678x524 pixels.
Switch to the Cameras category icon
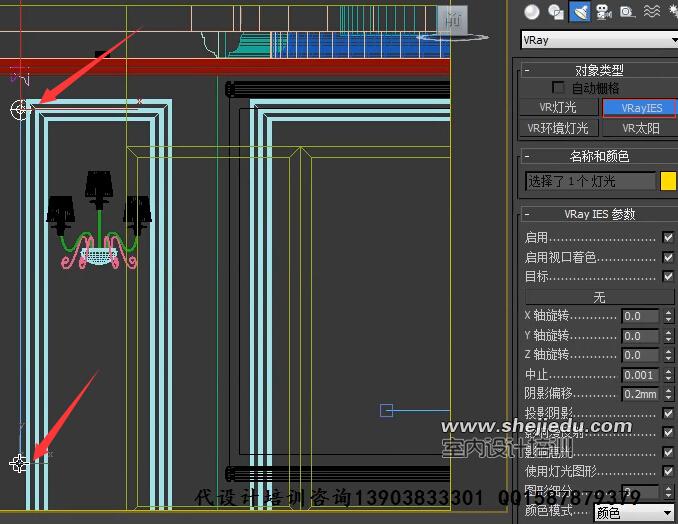[x=603, y=12]
